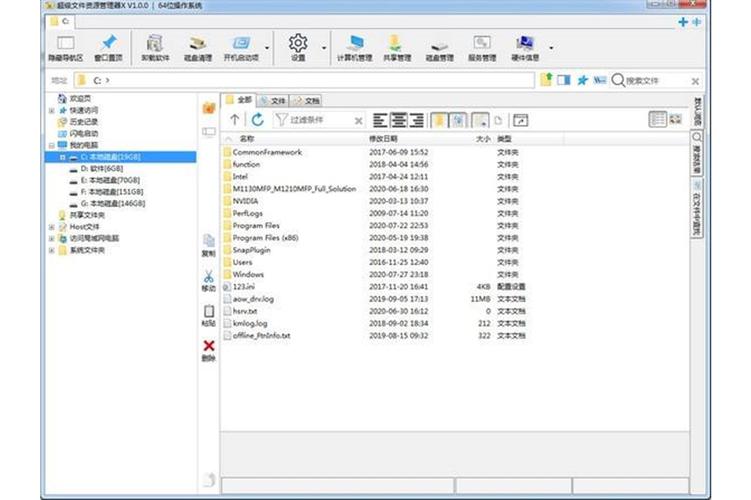
Task: Sort by the 修改日期 column header
Action: (x=383, y=139)
